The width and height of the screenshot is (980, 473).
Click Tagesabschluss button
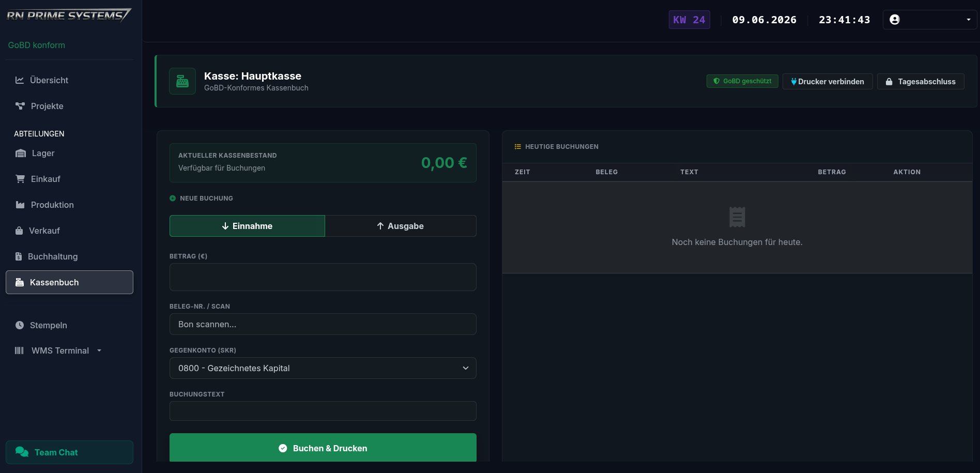921,82
